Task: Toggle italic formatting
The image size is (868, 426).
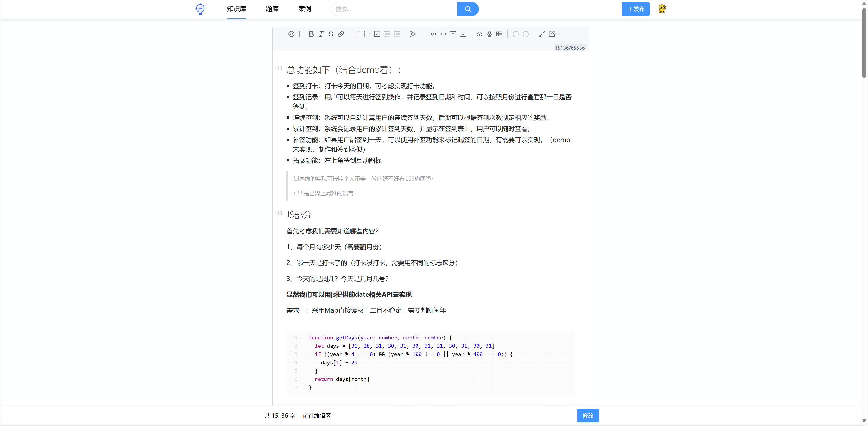Action: coord(321,34)
